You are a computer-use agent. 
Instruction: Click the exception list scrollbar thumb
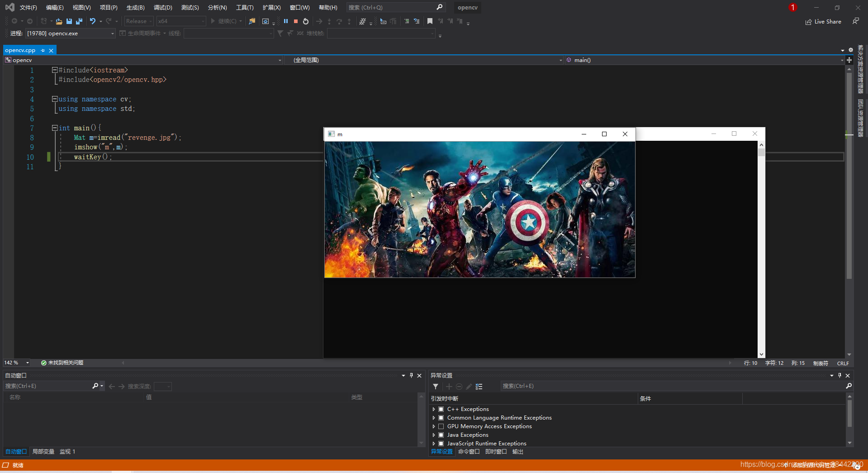849,413
